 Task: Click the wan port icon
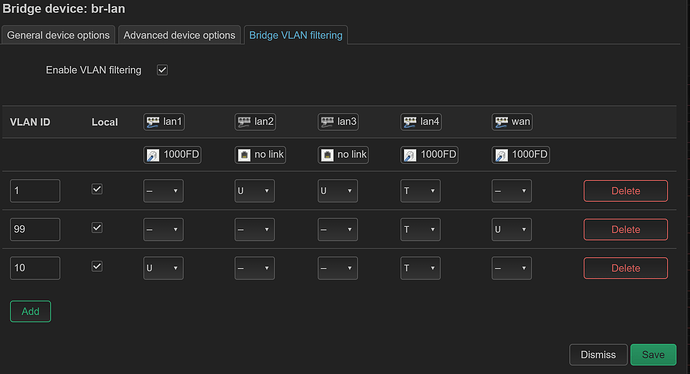click(x=501, y=122)
